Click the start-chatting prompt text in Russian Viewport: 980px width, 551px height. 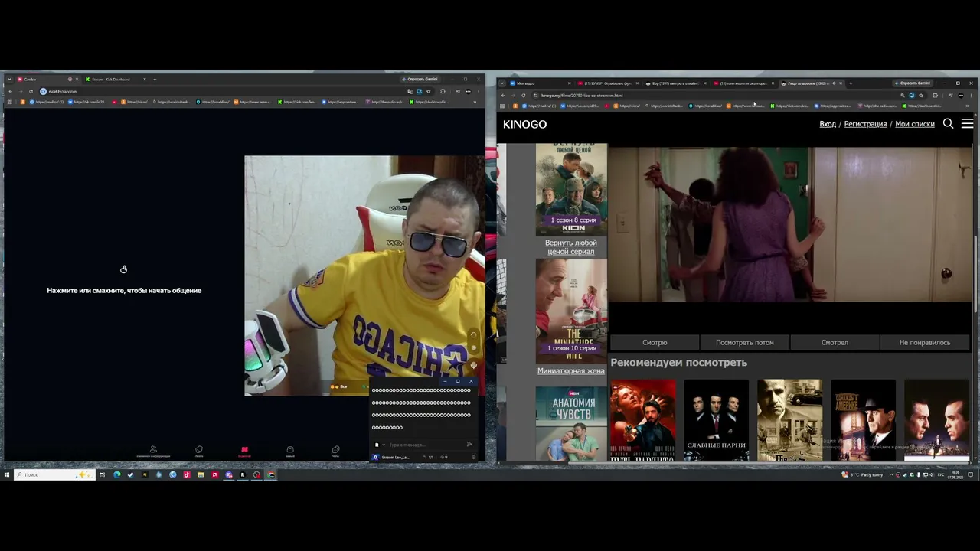[124, 291]
